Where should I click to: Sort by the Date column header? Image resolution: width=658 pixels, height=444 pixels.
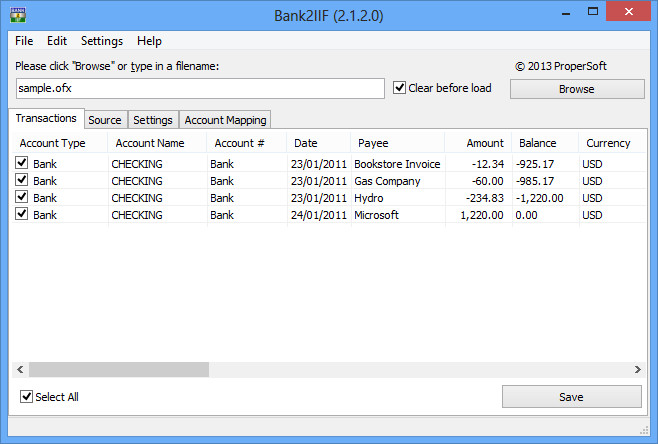tap(306, 143)
